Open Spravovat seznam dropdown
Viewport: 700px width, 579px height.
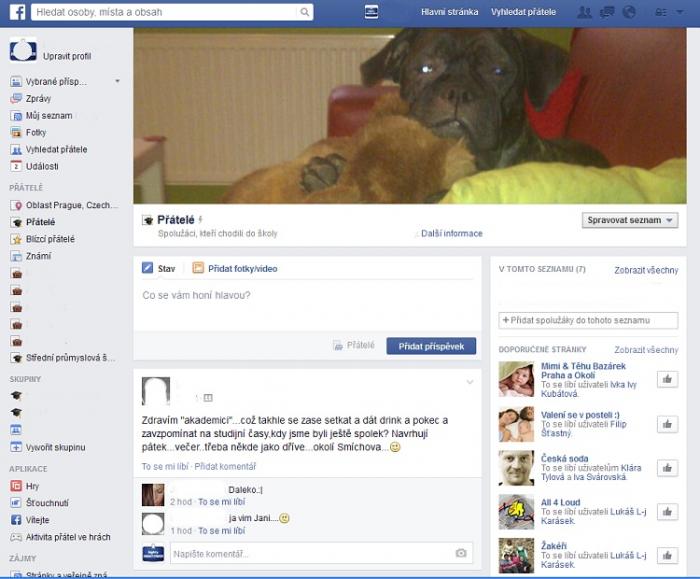click(631, 220)
